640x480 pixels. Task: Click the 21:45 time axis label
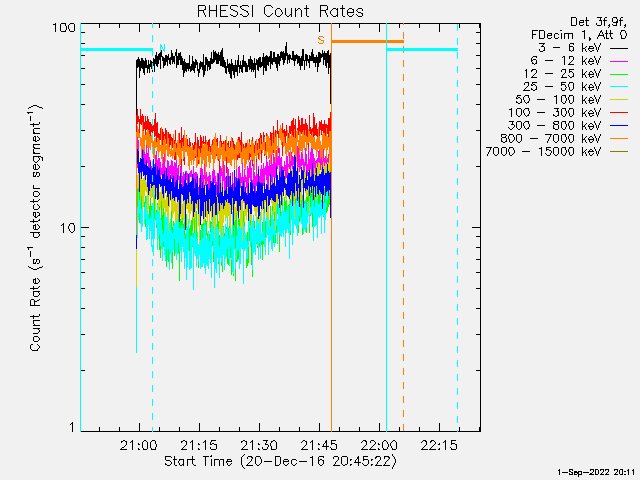point(319,445)
